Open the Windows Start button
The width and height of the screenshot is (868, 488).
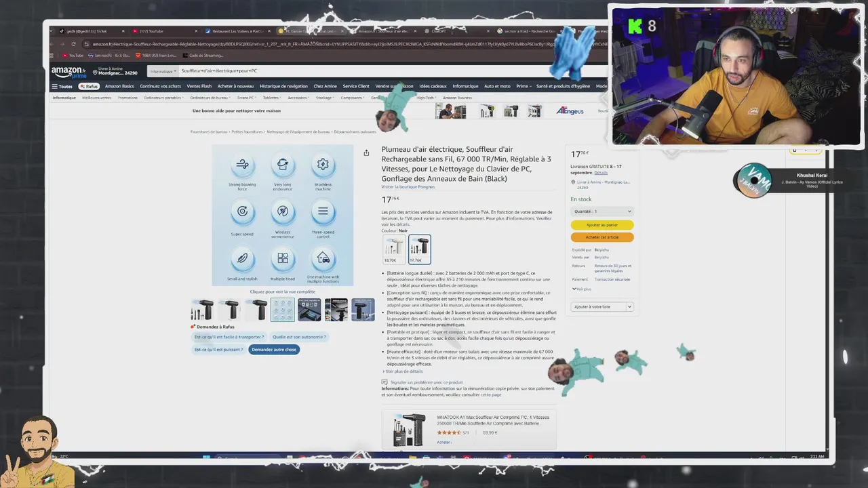[206, 457]
